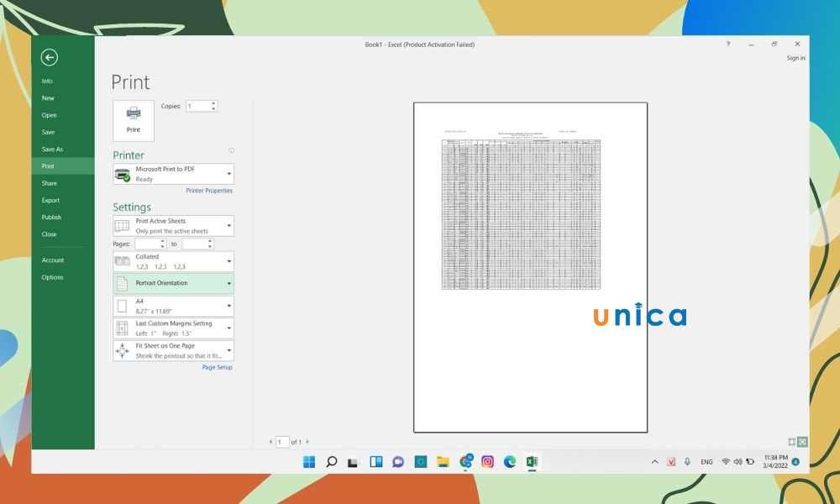Open the Portrait Orientation dropdown
The height and width of the screenshot is (504, 840).
coord(174,283)
